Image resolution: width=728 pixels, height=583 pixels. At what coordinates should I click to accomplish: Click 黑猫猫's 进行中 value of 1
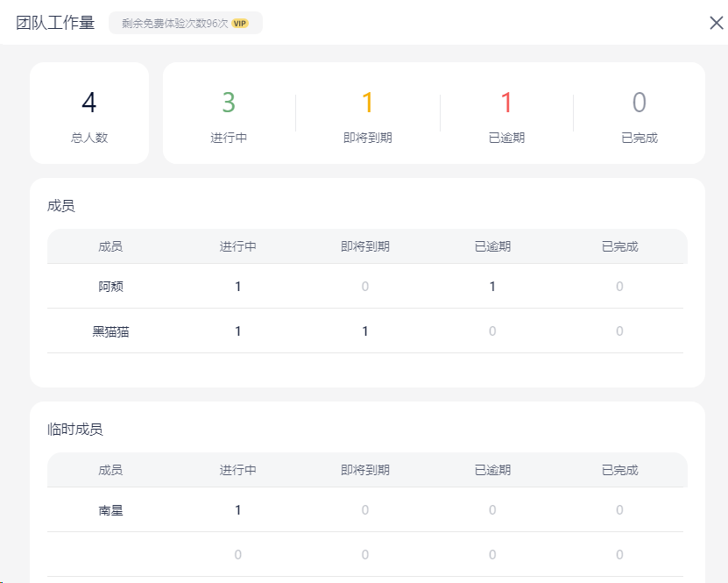pos(237,331)
